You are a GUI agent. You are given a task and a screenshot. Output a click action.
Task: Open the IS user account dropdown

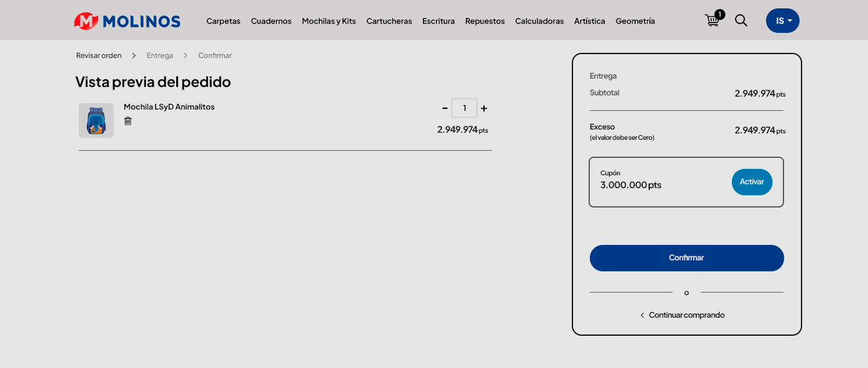coord(782,21)
